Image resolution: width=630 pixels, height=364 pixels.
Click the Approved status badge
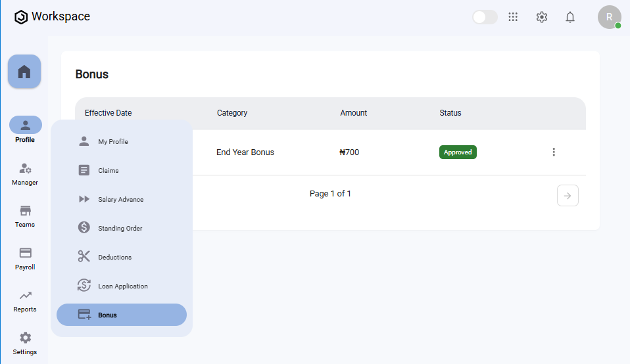458,152
